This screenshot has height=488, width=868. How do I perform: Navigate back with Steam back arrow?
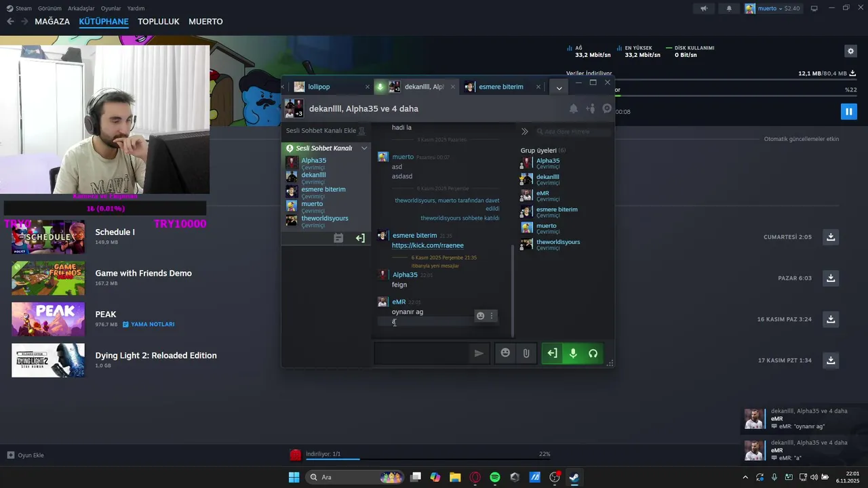(10, 22)
